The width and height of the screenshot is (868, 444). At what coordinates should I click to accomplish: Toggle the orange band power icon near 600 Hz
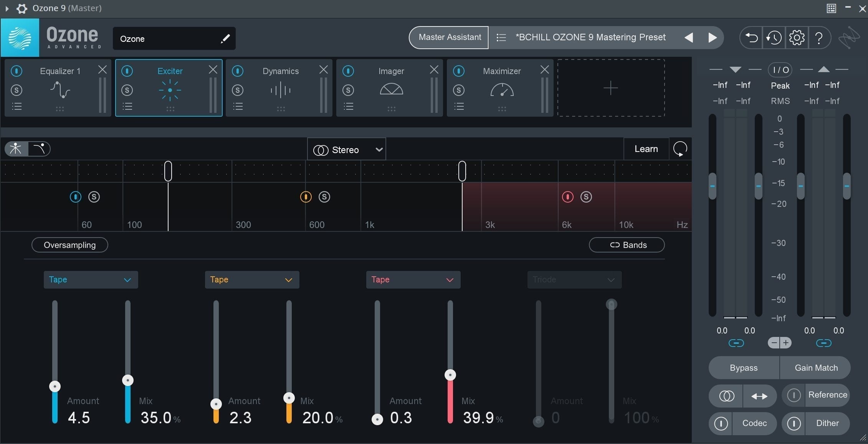pyautogui.click(x=305, y=196)
